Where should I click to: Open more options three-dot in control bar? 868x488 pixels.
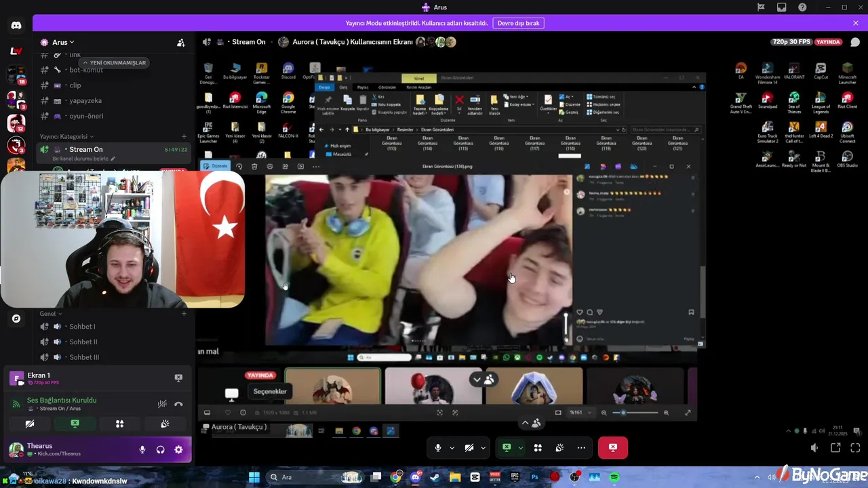(581, 448)
